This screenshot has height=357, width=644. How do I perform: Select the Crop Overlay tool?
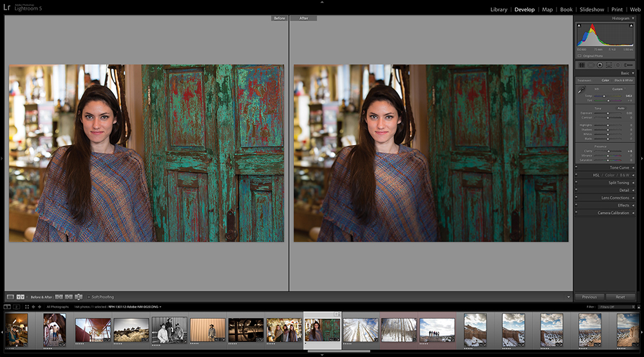582,65
